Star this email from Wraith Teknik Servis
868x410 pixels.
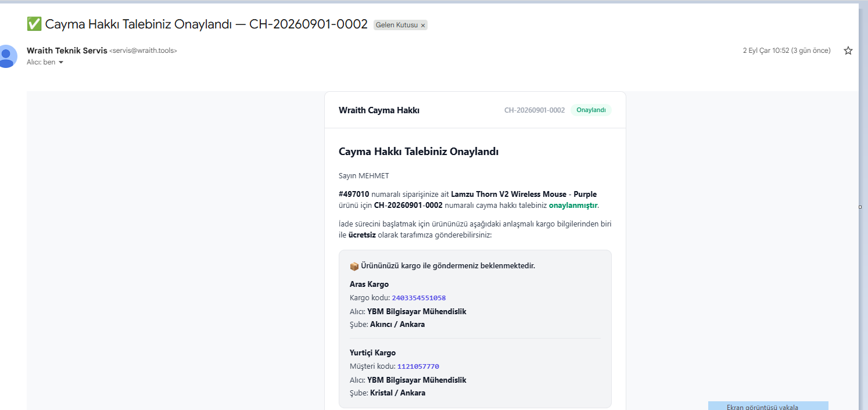(x=848, y=51)
